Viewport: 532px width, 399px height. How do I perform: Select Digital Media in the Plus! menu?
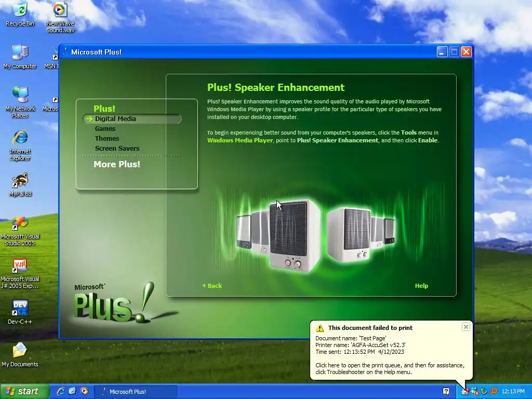pyautogui.click(x=115, y=119)
